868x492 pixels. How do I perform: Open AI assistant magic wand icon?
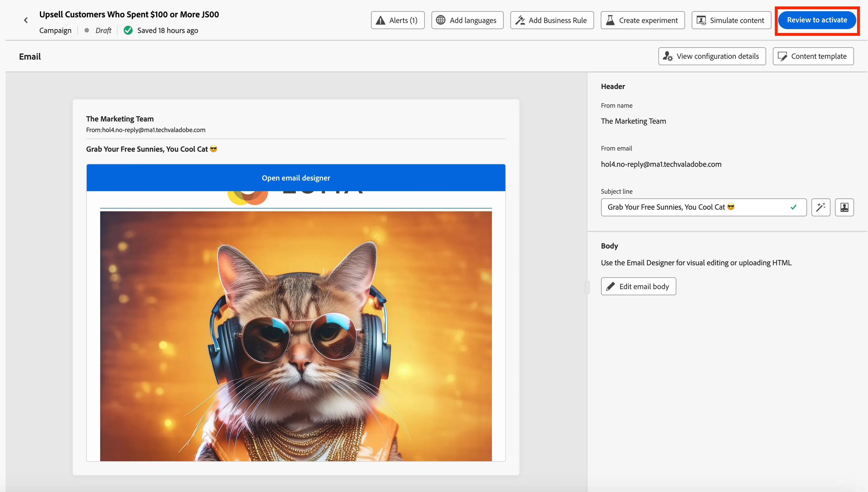pos(821,207)
